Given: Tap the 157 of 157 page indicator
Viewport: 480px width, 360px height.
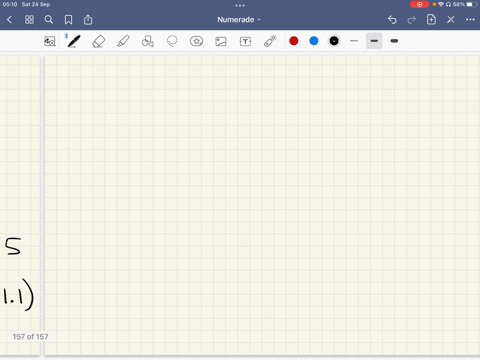Looking at the screenshot, I should point(30,337).
